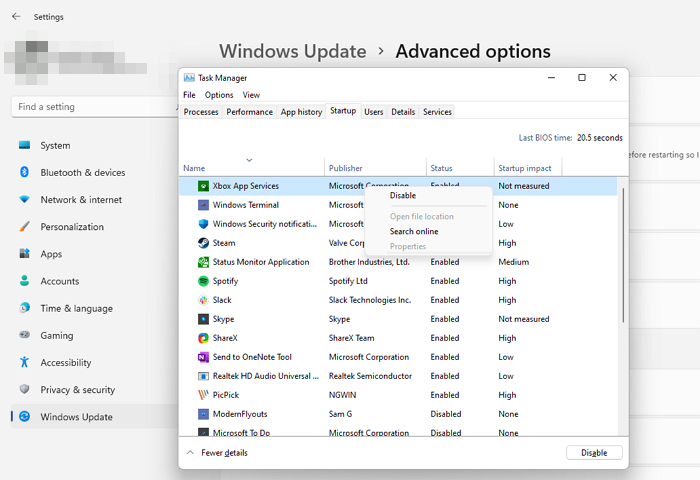Click the PicPick icon in startup list

click(x=203, y=395)
